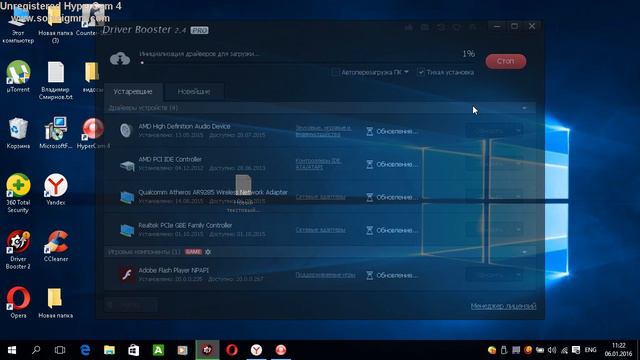Open the dropdown arrow beside Автоперезагрузка ПК
Image resolution: width=640 pixels, height=360 pixels.
coord(407,72)
